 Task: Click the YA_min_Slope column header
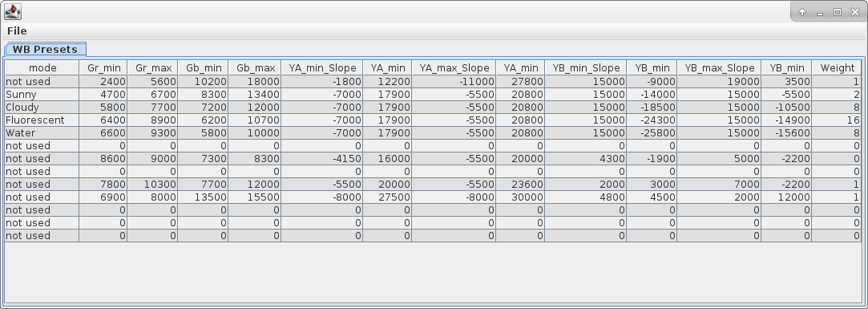pos(322,68)
